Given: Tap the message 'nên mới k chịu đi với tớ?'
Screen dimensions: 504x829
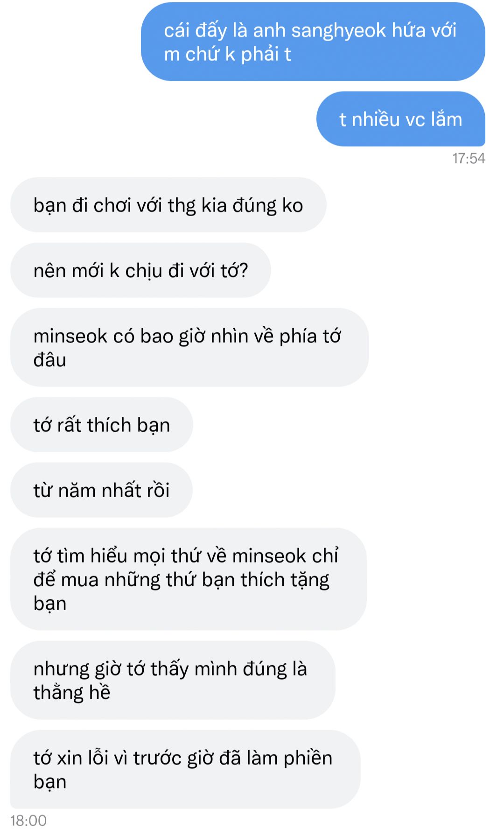Looking at the screenshot, I should point(140,270).
